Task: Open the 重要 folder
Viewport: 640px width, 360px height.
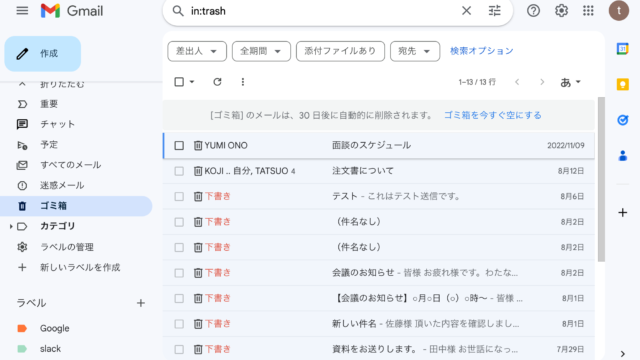Action: point(49,104)
